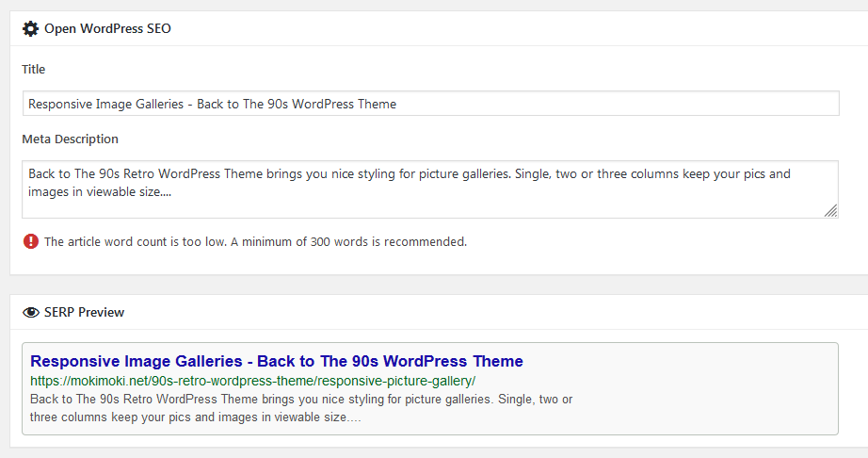Click the Title field label
Viewport: 868px width, 458px height.
coord(34,69)
